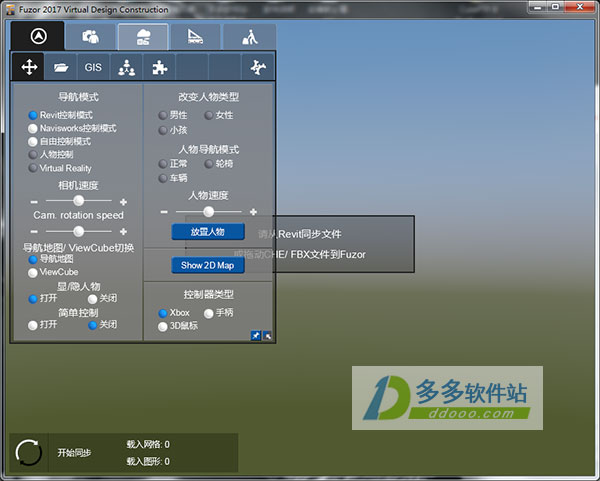
Task: Set 简单控制 to 打开
Action: tap(33, 325)
